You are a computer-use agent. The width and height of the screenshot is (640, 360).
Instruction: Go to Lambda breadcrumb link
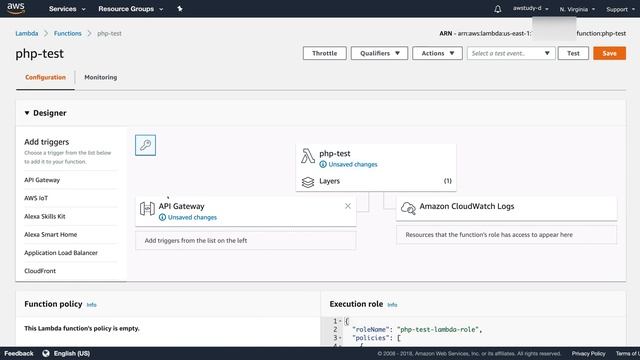[x=27, y=33]
